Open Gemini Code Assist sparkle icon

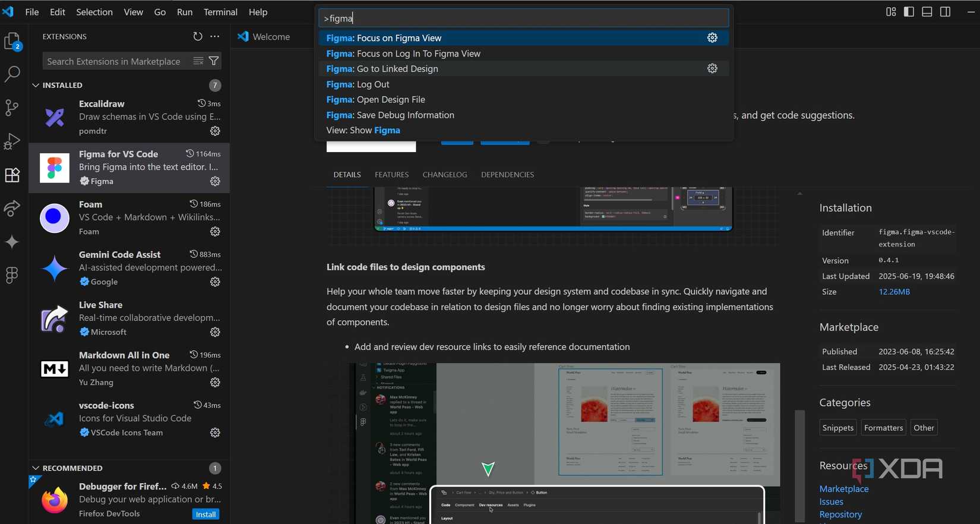tap(12, 242)
